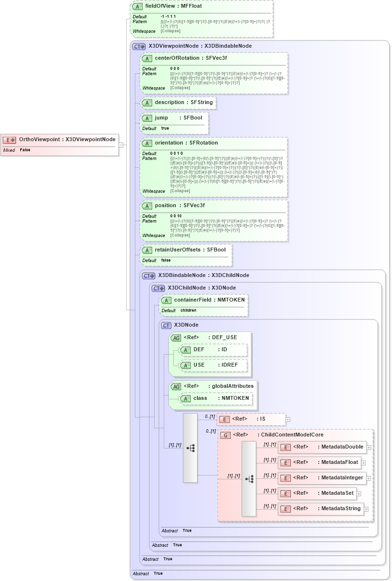Viewport: 392px width, 581px height.
Task: Click the orientation Whitespace Collapse link
Action: (180, 191)
